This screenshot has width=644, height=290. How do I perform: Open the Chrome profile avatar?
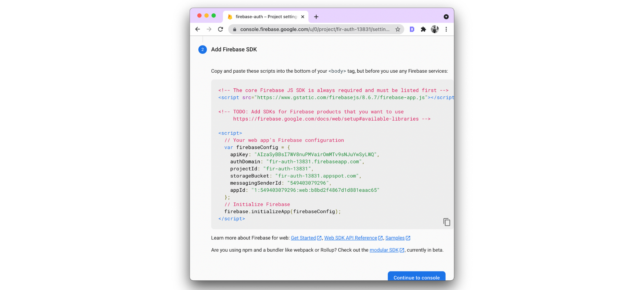click(x=435, y=29)
